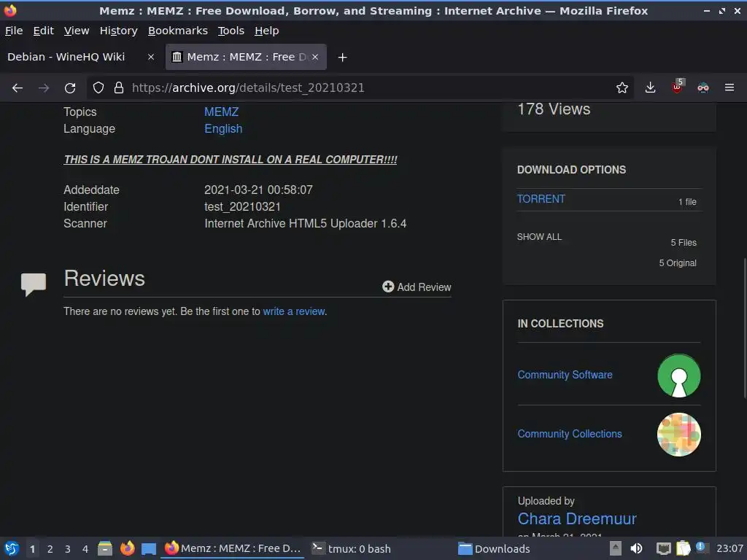Go back using the browser back arrow
This screenshot has width=747, height=560.
(x=18, y=87)
